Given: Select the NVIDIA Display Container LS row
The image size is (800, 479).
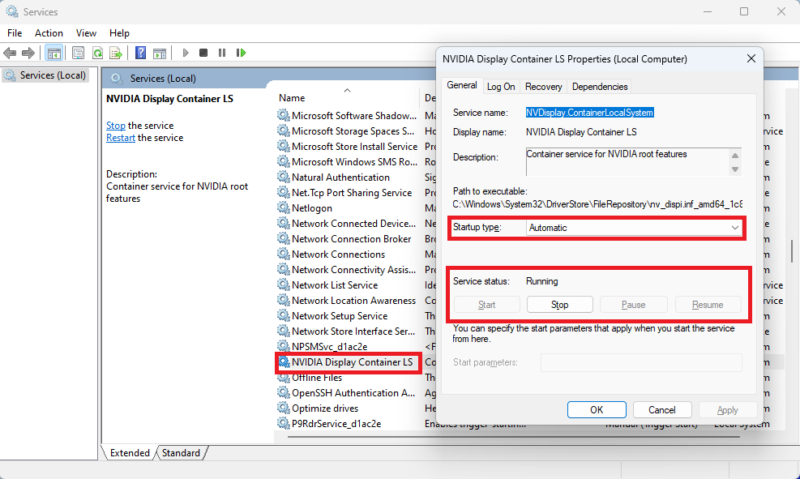Looking at the screenshot, I should tap(352, 362).
